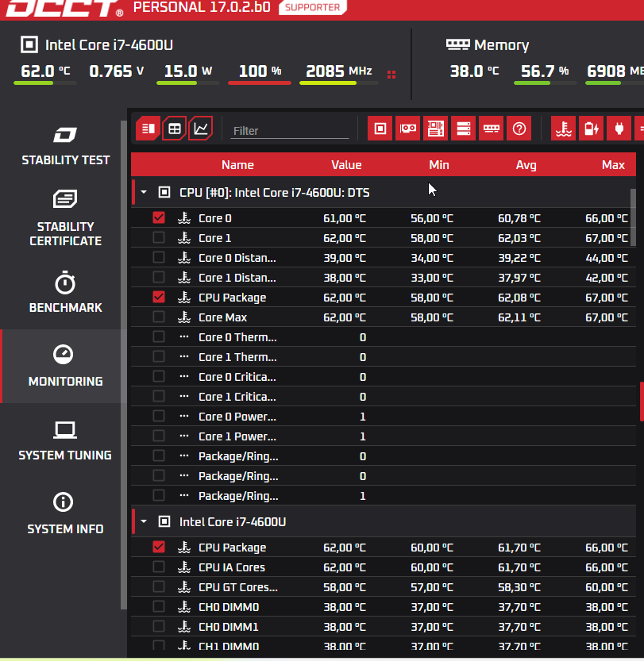Sort by the Min column header
Viewport: 644px width, 661px height.
click(x=438, y=165)
